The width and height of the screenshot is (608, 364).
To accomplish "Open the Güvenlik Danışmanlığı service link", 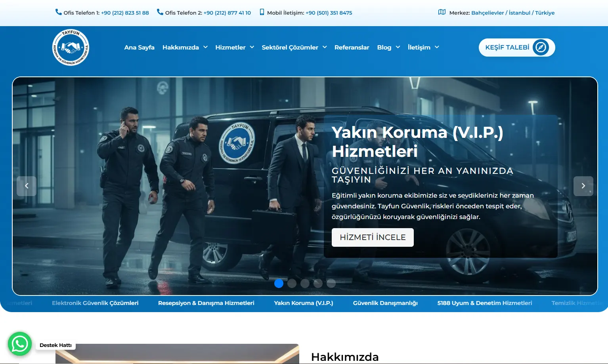I will coord(385,303).
